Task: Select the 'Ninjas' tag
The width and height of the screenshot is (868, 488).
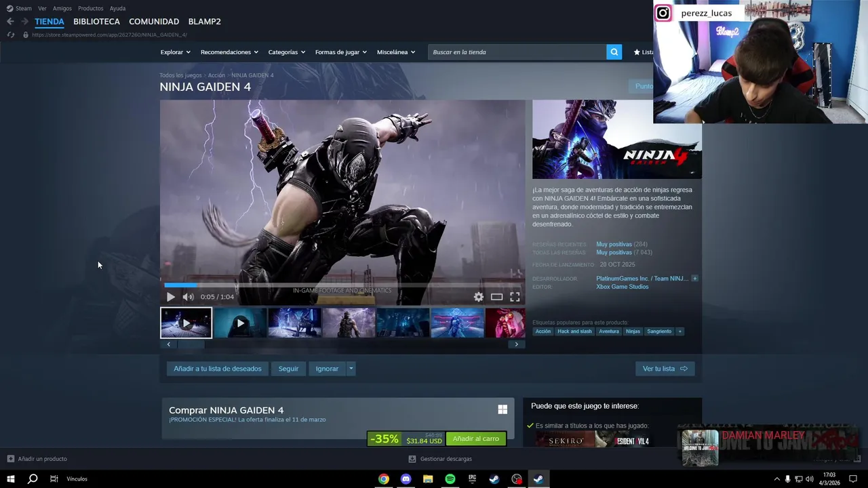Action: (633, 331)
